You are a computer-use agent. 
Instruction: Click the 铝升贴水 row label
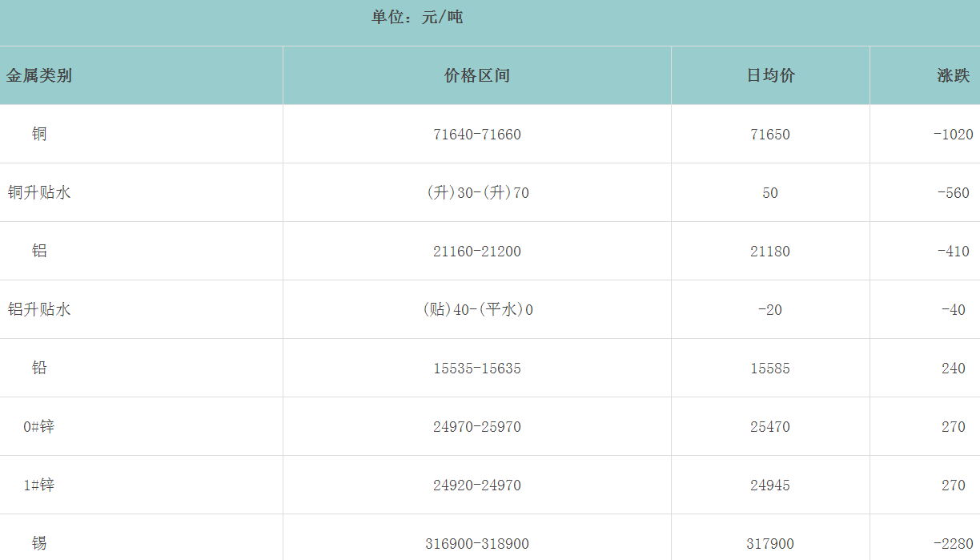click(39, 310)
